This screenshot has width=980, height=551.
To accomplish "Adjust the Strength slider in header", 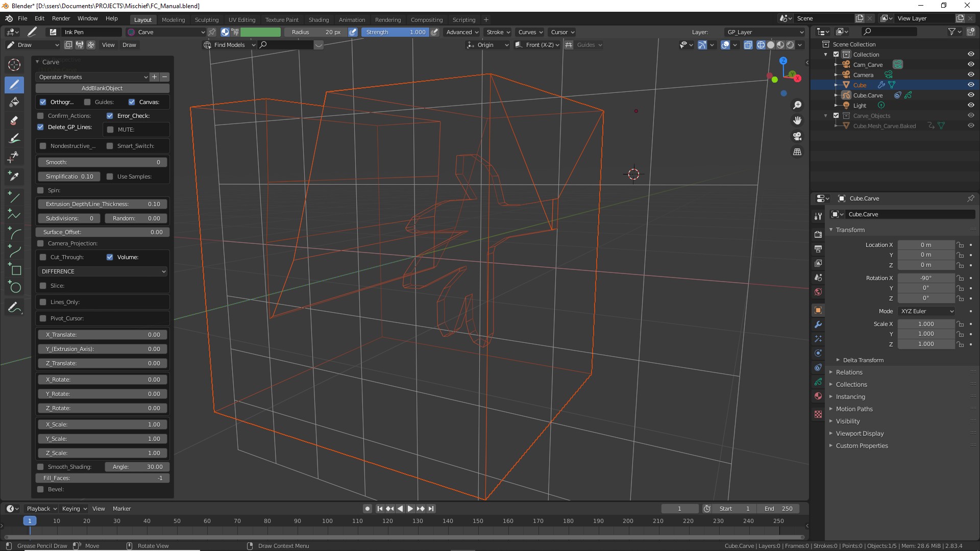I will (x=395, y=32).
